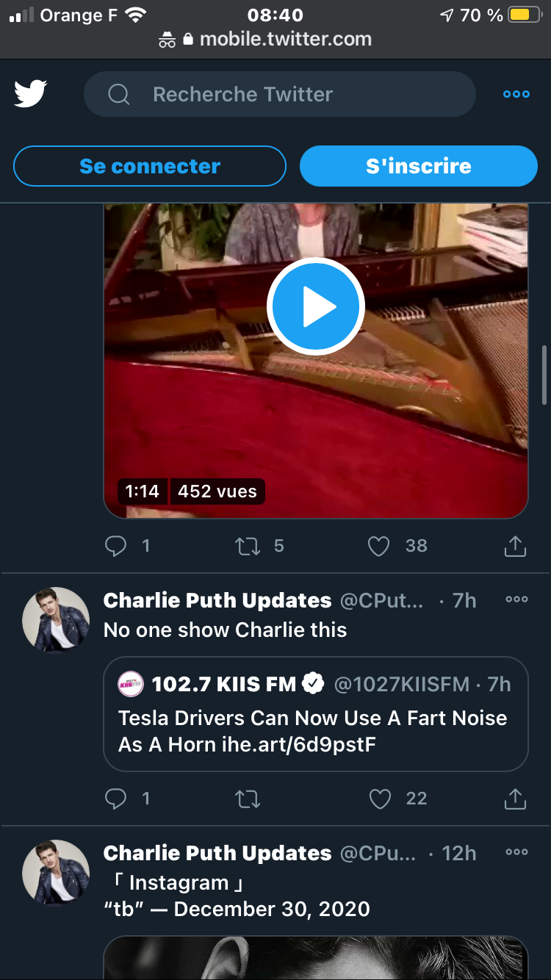Like the "No one show Charlie this" tweet
The image size is (551, 980).
coord(379,799)
